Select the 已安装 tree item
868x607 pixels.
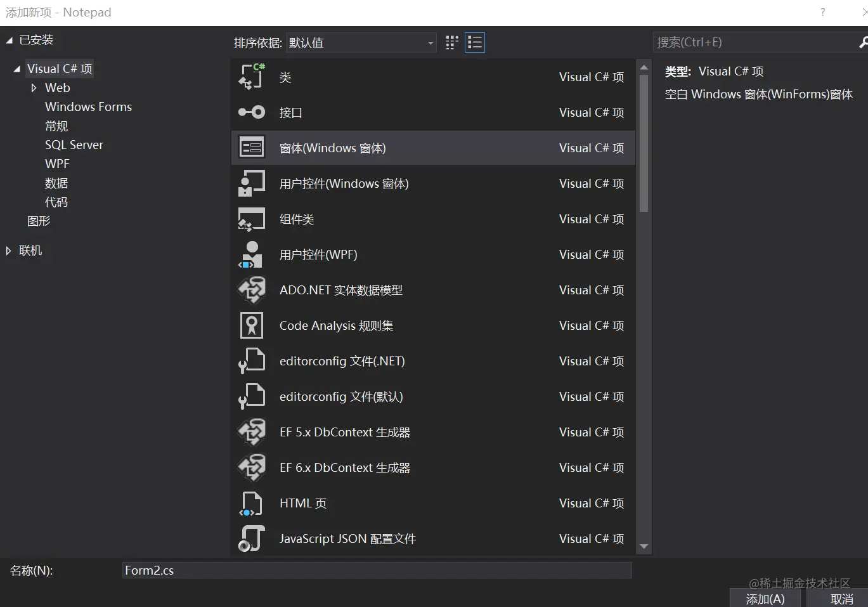pyautogui.click(x=36, y=40)
